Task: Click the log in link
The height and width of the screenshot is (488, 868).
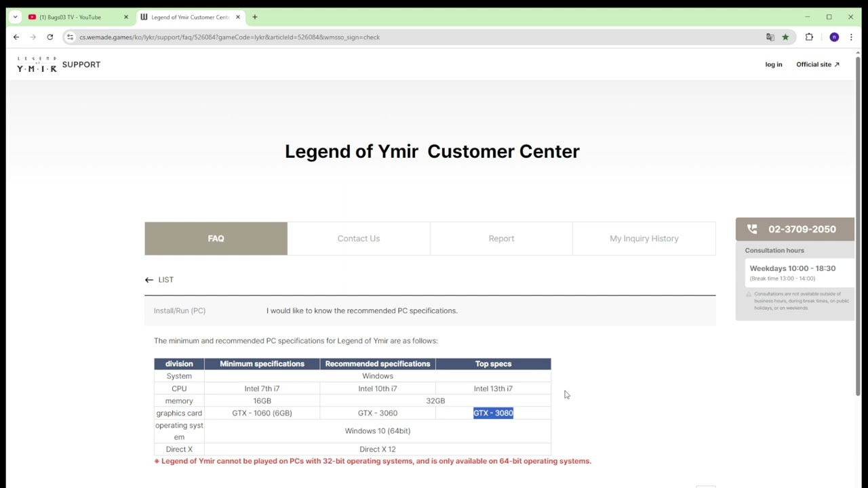Action: 774,64
